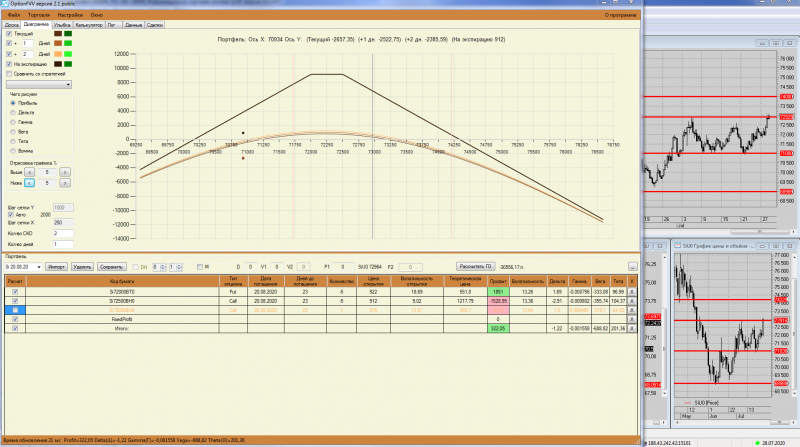Click the DH value spinner arrows
The image size is (800, 447).
pyautogui.click(x=163, y=267)
